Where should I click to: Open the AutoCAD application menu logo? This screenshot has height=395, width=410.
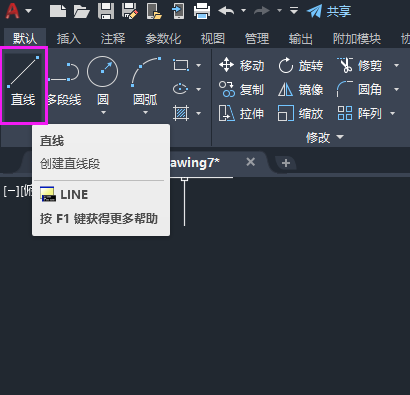click(x=12, y=11)
